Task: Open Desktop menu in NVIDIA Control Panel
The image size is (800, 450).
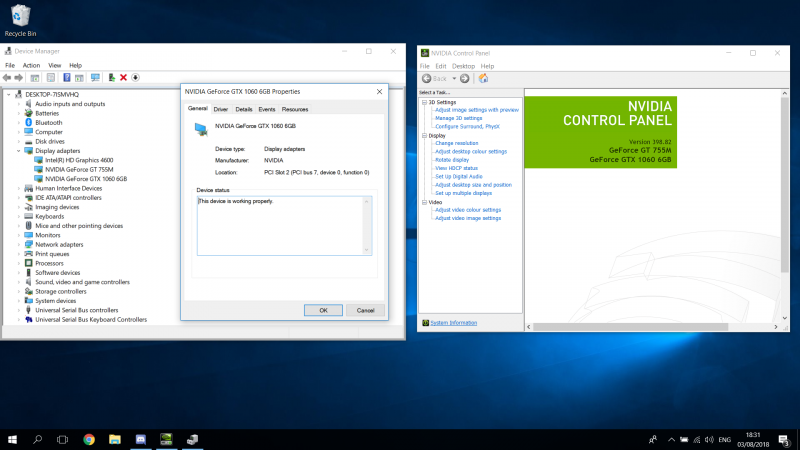Action: click(x=463, y=66)
